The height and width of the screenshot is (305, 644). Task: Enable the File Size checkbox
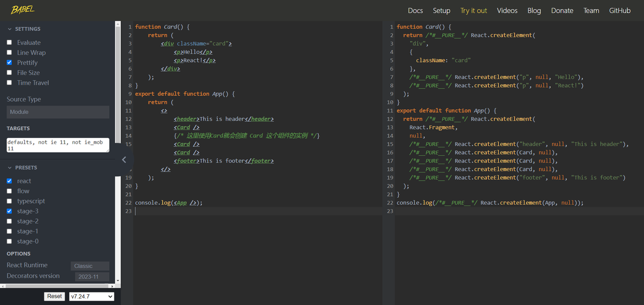(9, 73)
